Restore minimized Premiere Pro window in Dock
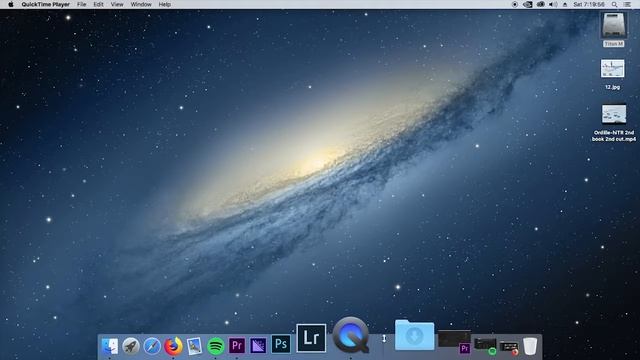The height and width of the screenshot is (360, 640). pos(454,341)
